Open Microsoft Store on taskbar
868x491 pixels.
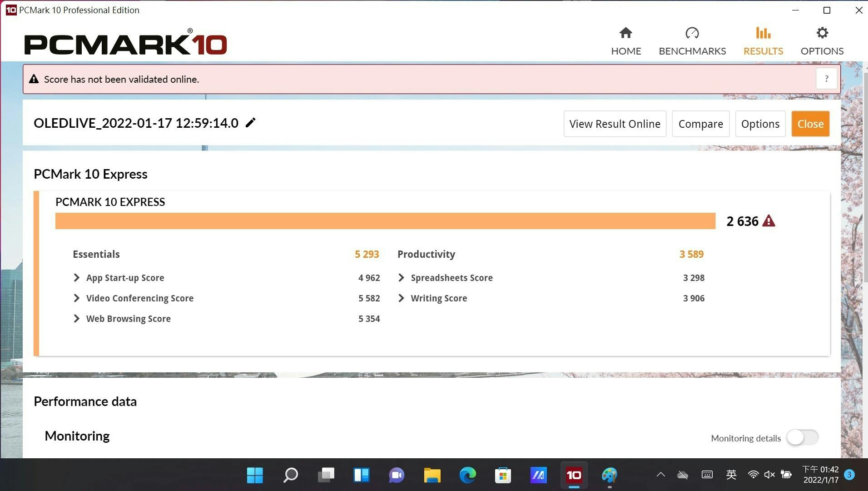tap(503, 476)
